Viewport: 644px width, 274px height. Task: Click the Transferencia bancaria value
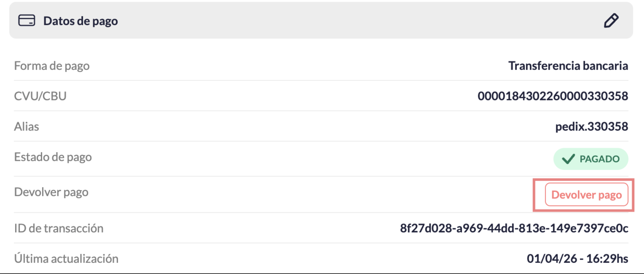coord(568,66)
